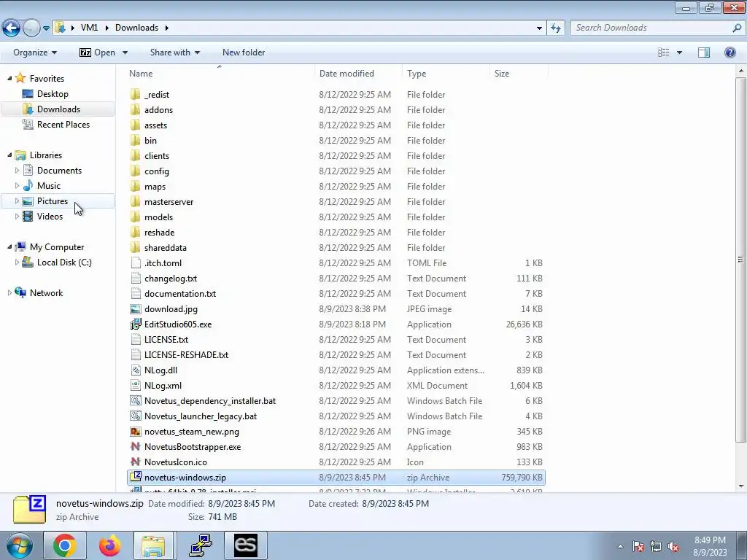
Task: Open the Windows Start button
Action: coord(19,545)
